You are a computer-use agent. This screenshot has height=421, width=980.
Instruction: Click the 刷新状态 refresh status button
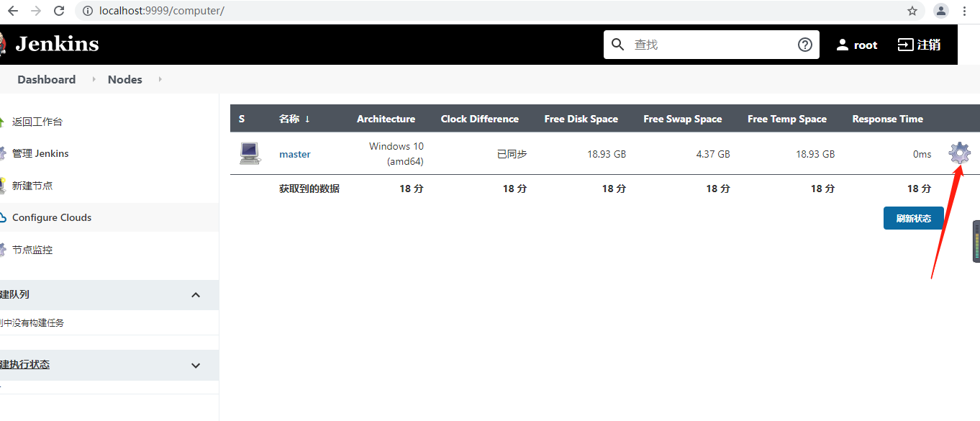(914, 218)
